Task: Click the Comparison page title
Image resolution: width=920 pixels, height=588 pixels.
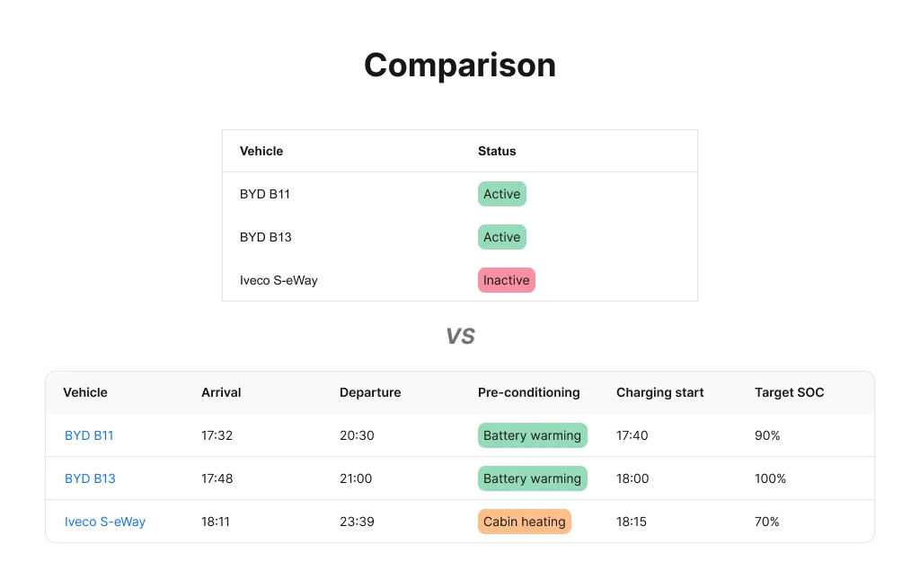Action: click(459, 65)
